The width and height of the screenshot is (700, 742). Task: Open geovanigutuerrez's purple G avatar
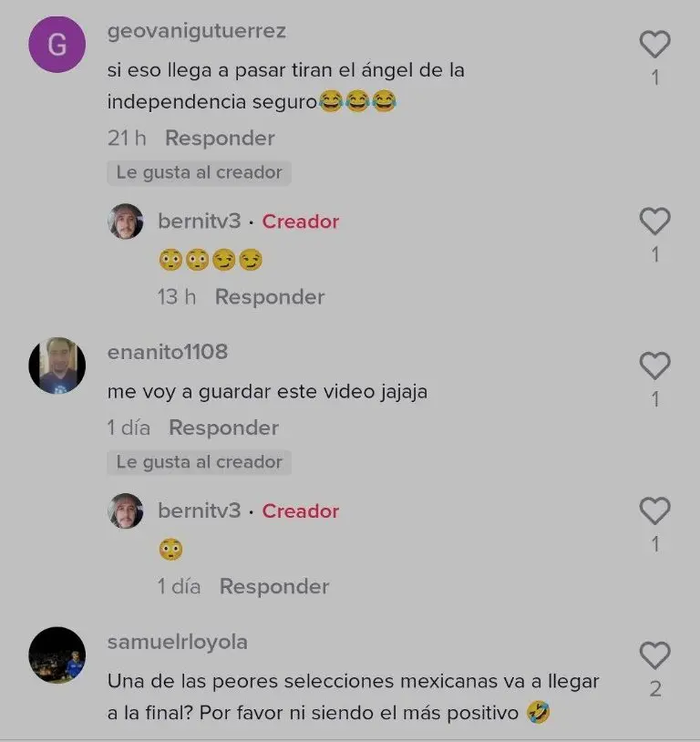pos(57,45)
